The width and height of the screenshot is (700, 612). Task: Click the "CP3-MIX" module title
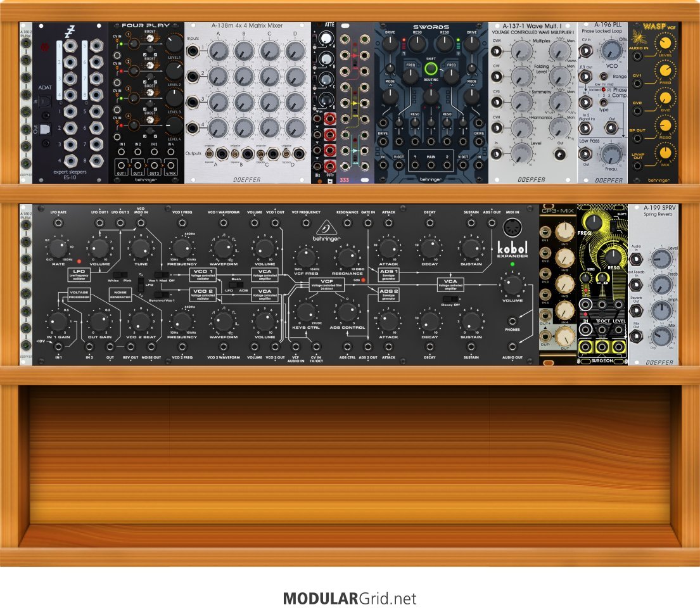pos(557,211)
